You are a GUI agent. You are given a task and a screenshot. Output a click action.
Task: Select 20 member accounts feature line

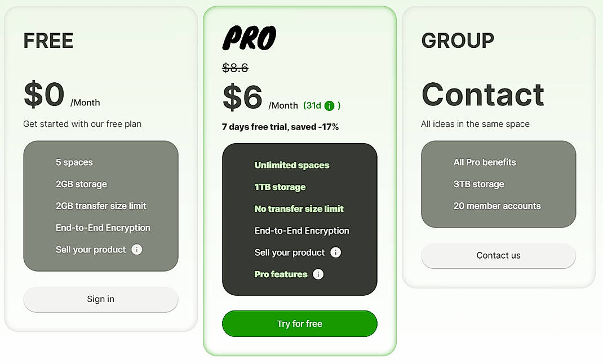point(498,206)
